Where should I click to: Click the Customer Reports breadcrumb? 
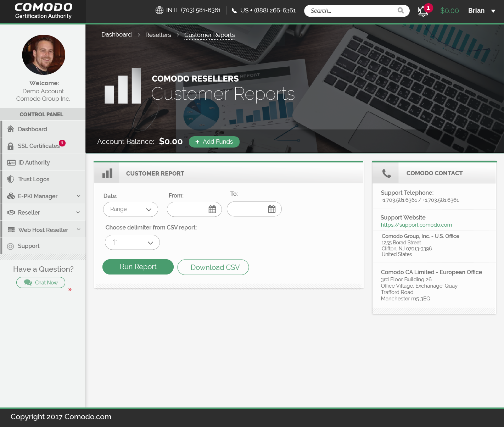209,35
